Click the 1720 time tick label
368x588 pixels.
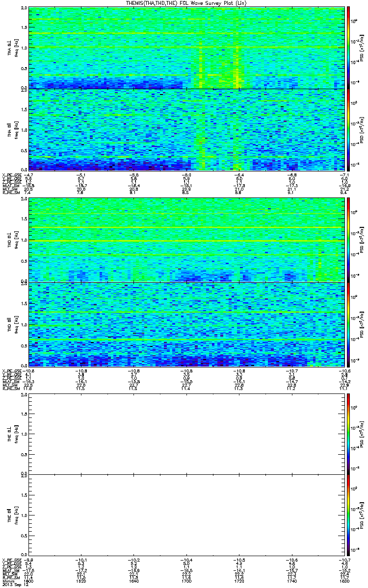tap(239, 581)
